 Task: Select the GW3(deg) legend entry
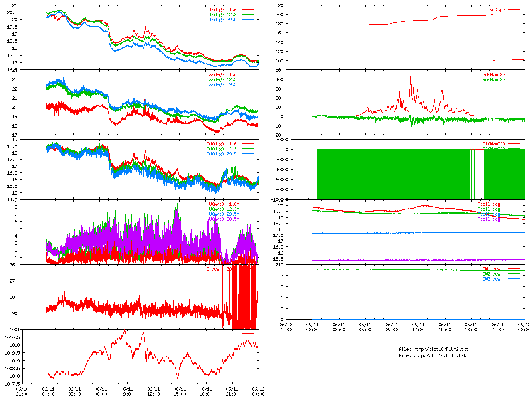tap(493, 279)
